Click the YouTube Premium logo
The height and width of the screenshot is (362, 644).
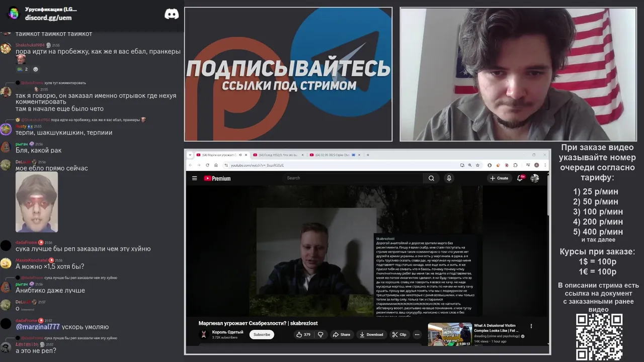pos(217,178)
